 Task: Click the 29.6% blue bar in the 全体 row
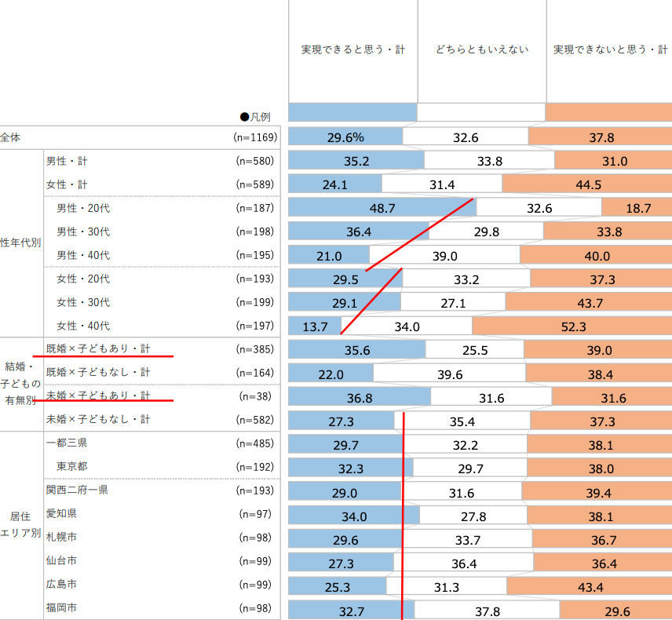tap(345, 137)
